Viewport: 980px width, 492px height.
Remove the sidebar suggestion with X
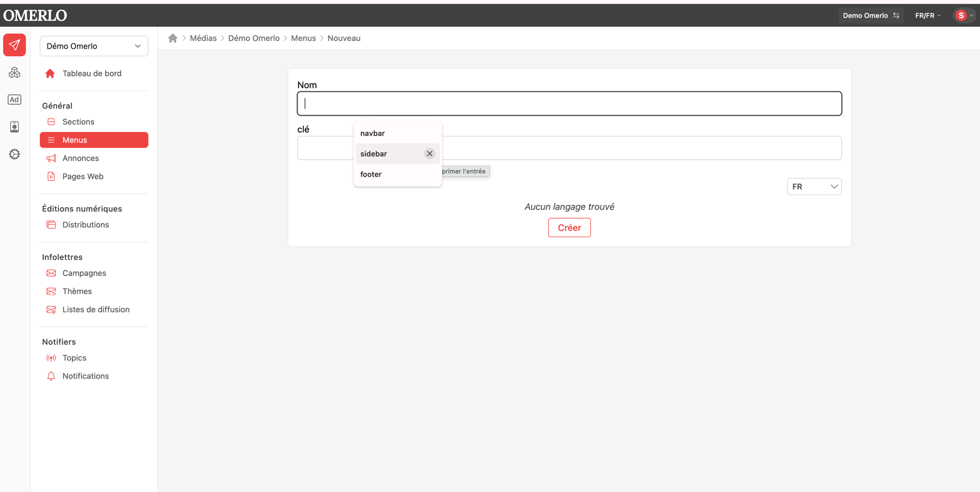(430, 153)
